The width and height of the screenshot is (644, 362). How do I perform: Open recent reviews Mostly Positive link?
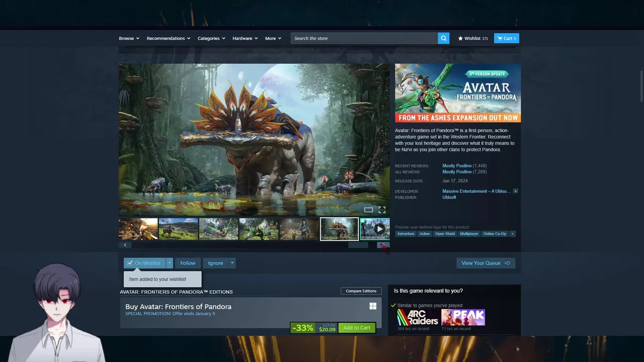(x=457, y=166)
